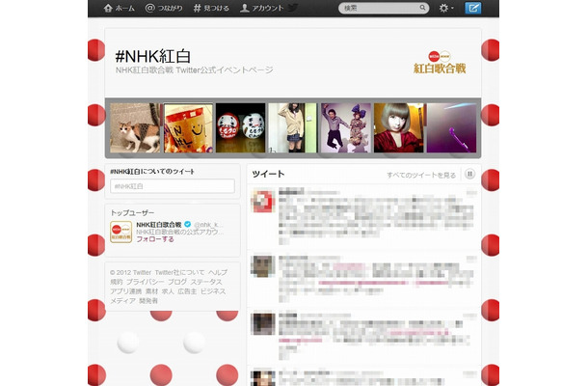588x386 pixels.
Task: Focus the 検索 search box
Action: coord(384,8)
